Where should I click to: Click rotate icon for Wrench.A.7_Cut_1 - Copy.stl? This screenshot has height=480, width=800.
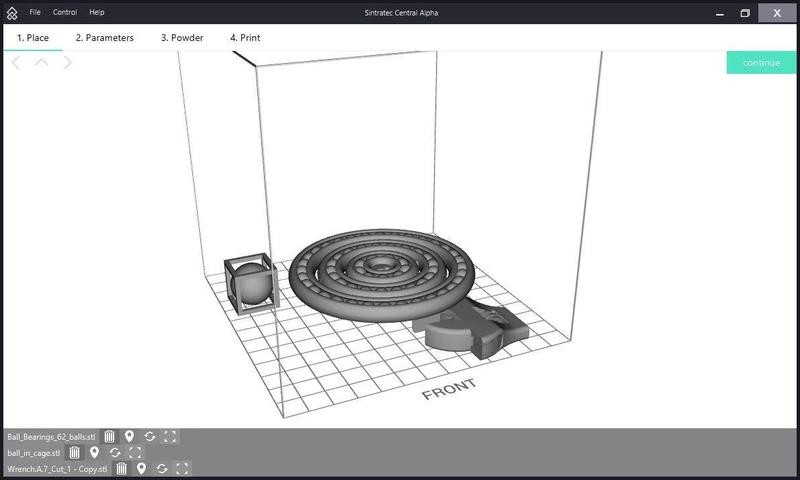click(162, 468)
